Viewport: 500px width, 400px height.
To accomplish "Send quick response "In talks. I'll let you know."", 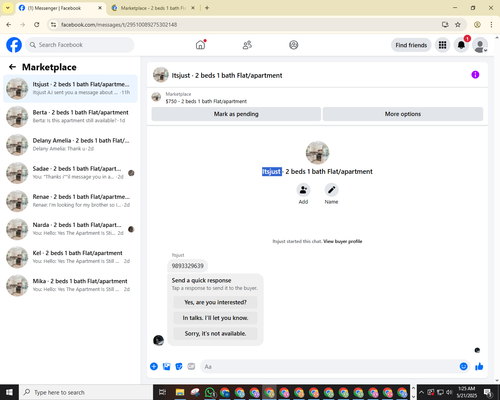I will tap(215, 318).
